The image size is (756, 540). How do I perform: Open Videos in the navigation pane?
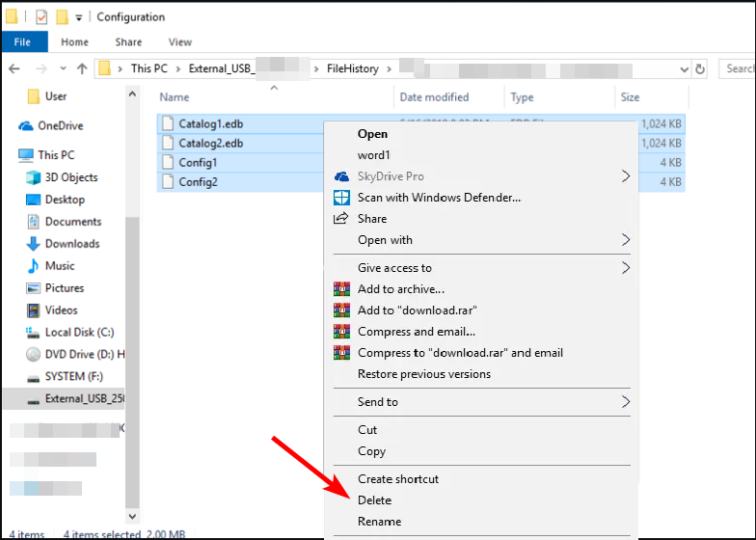click(52, 310)
